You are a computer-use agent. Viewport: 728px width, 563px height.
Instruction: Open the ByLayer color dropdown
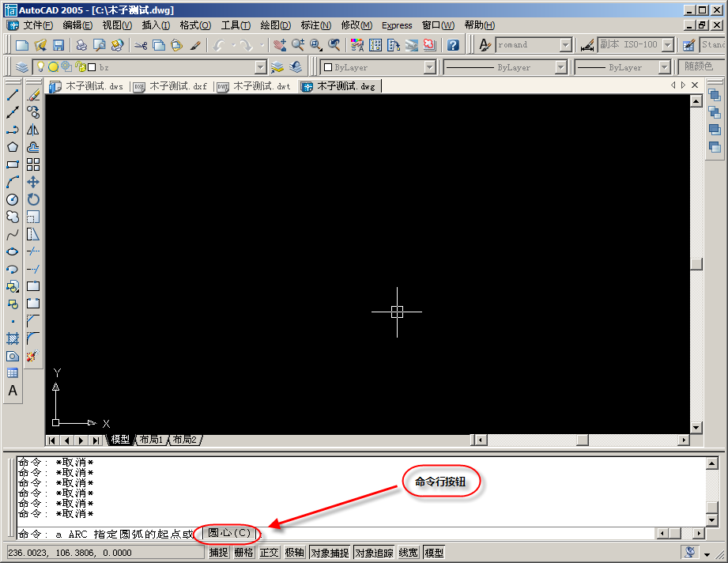pyautogui.click(x=429, y=68)
